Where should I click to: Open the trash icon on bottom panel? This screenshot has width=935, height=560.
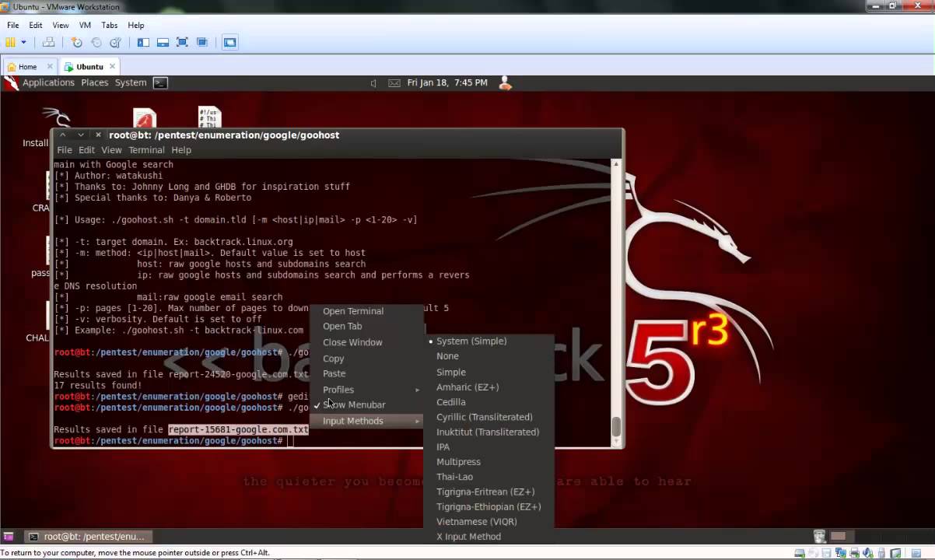pos(819,536)
